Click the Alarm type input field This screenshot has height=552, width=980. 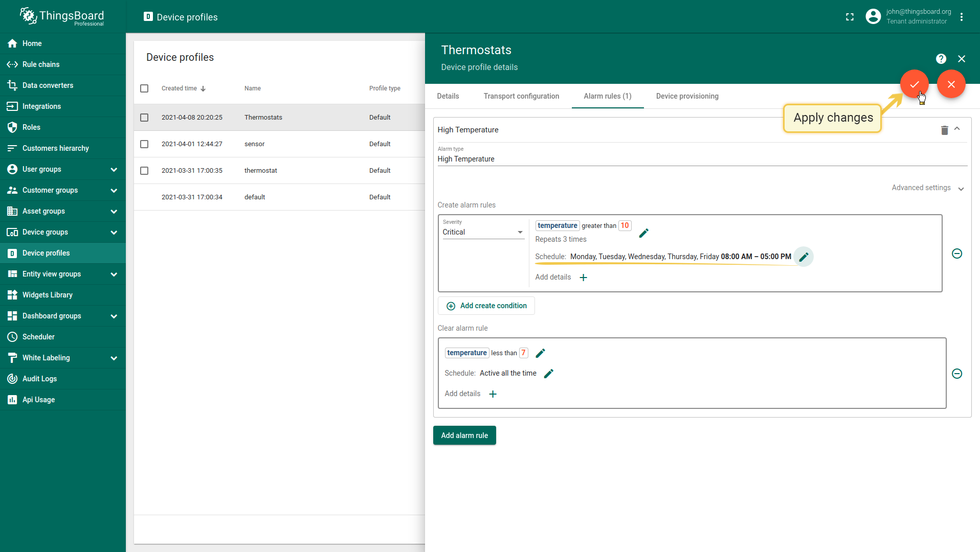pos(702,159)
